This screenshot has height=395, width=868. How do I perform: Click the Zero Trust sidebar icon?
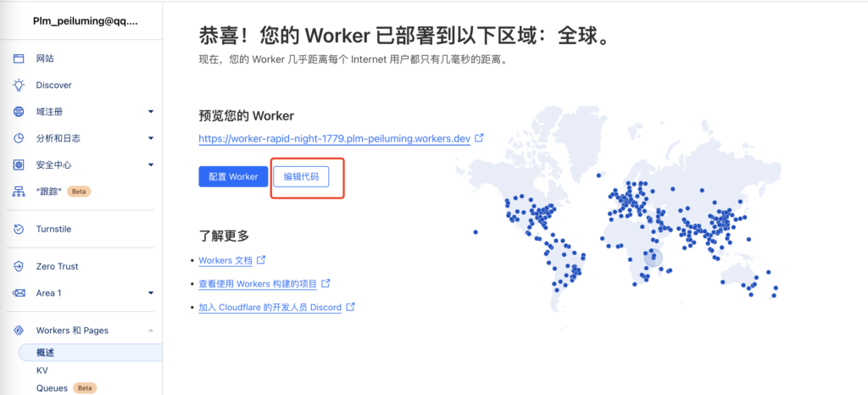pyautogui.click(x=19, y=266)
